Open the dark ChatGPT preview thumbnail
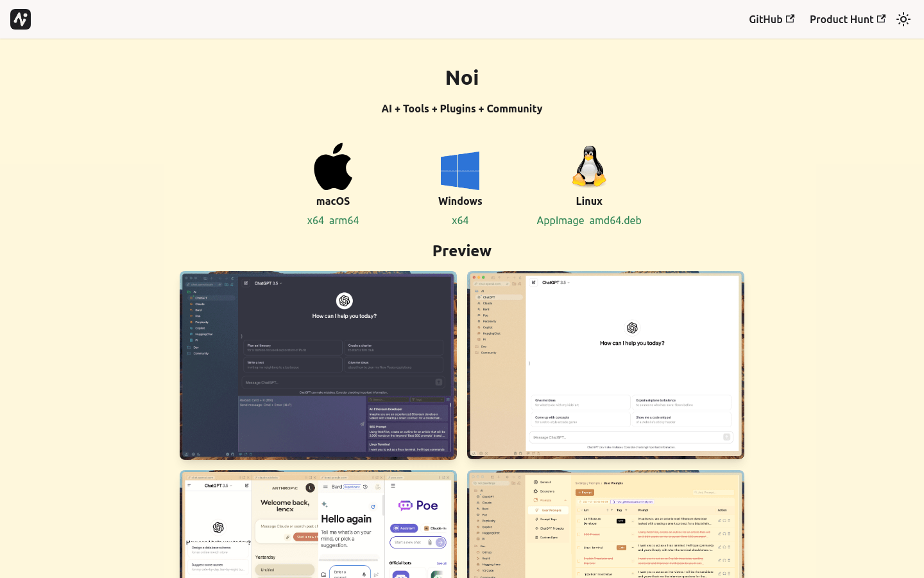 click(x=318, y=365)
